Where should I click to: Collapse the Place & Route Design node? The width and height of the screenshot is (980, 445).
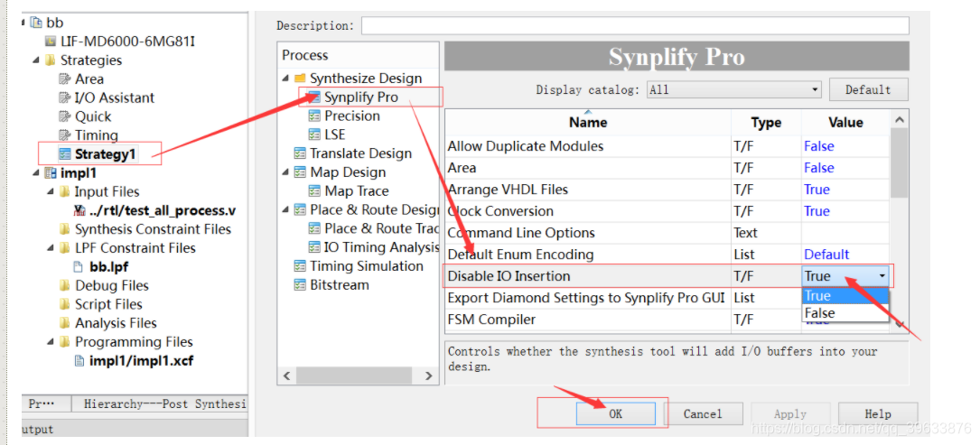286,210
